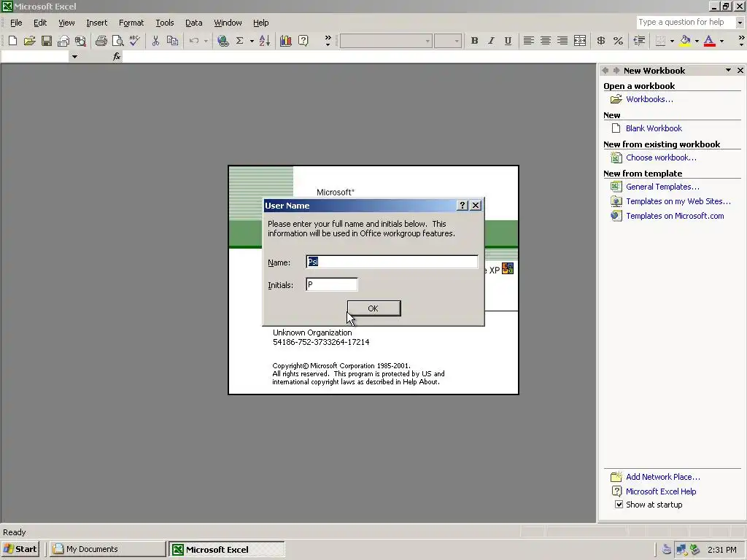747x560 pixels.
Task: Click the Font Color red A
Action: point(709,41)
